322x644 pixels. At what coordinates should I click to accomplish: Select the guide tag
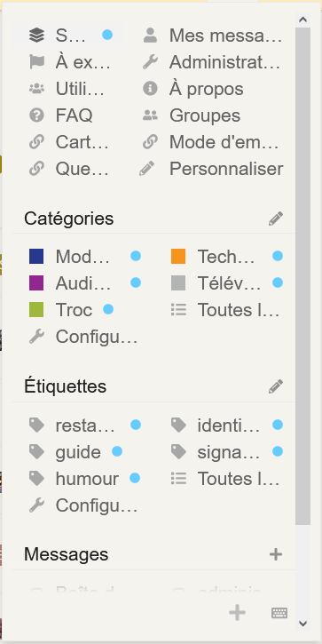(x=78, y=452)
